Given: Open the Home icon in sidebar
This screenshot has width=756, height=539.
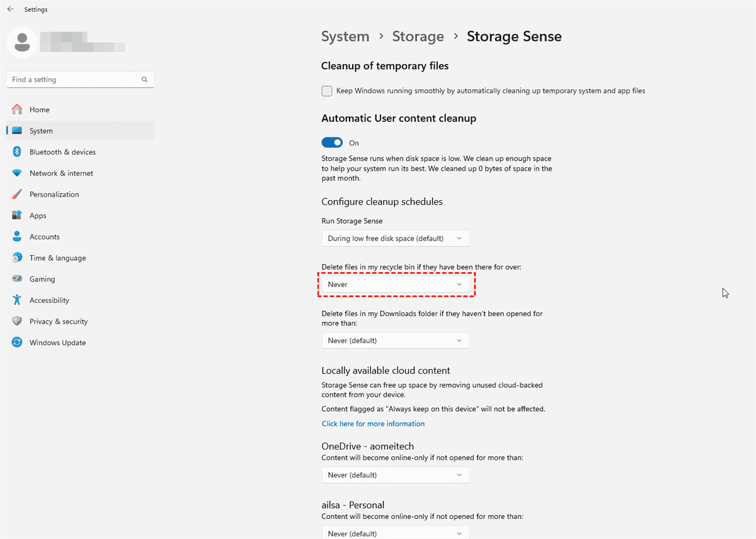Looking at the screenshot, I should 17,110.
